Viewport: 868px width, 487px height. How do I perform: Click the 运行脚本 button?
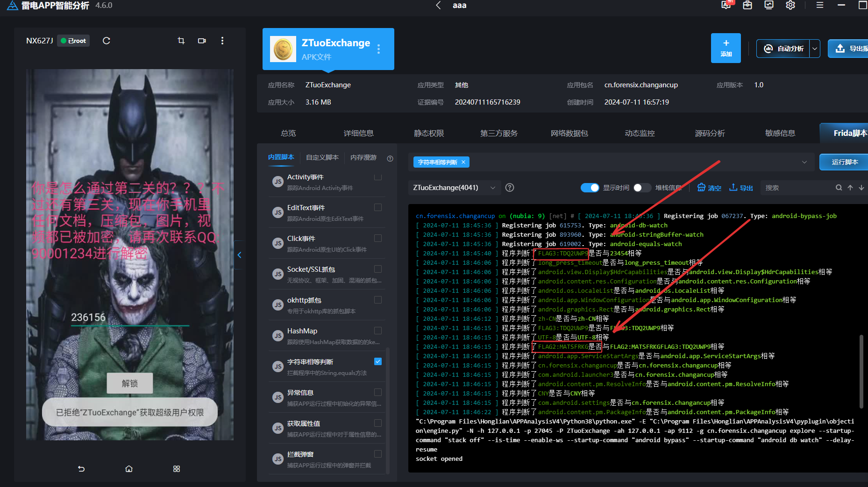pos(845,162)
